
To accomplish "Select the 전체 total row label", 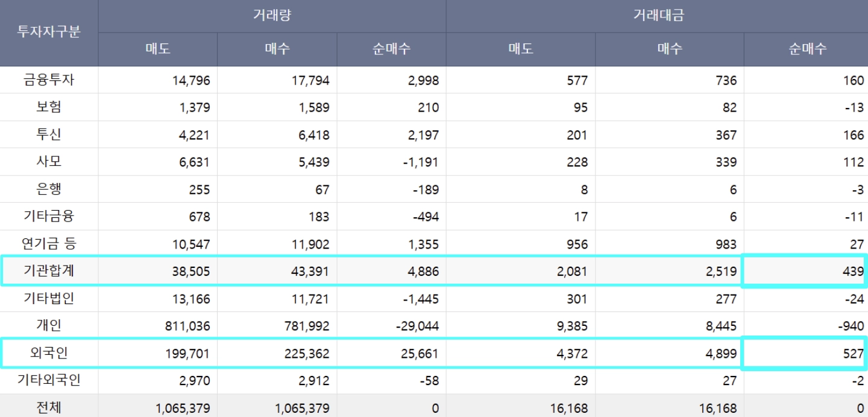I will click(x=49, y=407).
